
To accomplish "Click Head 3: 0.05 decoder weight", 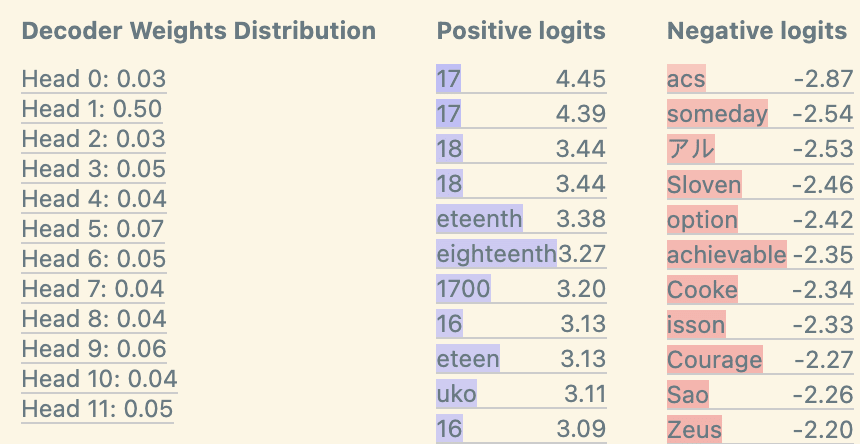I will [x=93, y=169].
